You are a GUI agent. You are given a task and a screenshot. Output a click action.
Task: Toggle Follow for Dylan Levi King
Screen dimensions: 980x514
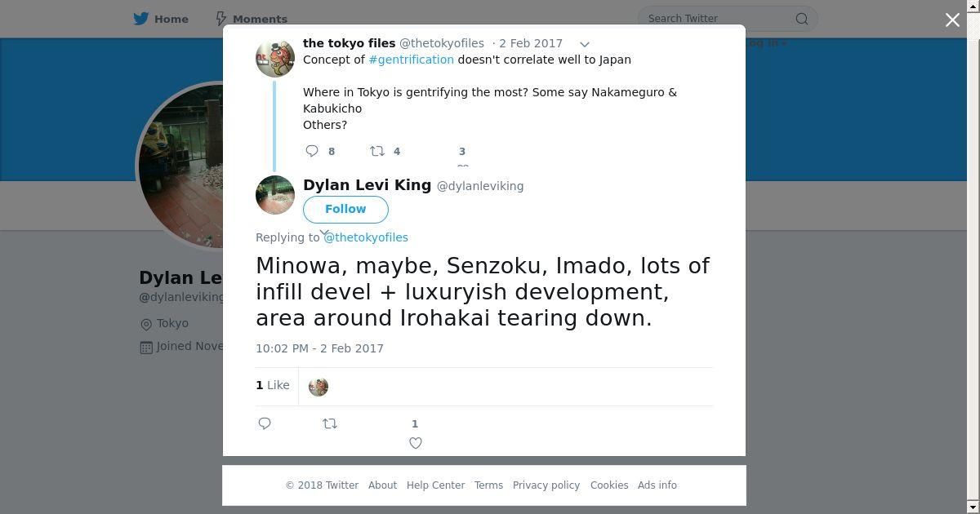click(x=345, y=209)
